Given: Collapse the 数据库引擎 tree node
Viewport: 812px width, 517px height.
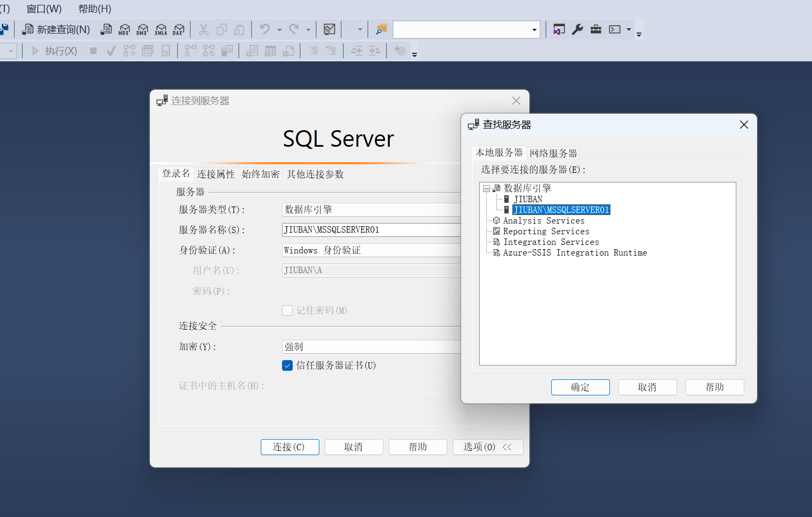Looking at the screenshot, I should pyautogui.click(x=486, y=189).
